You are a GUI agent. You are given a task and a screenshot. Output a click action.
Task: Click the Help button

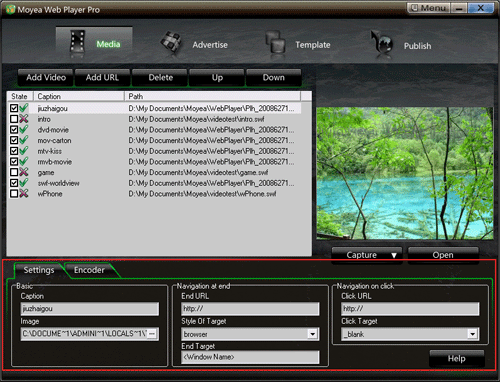(457, 359)
